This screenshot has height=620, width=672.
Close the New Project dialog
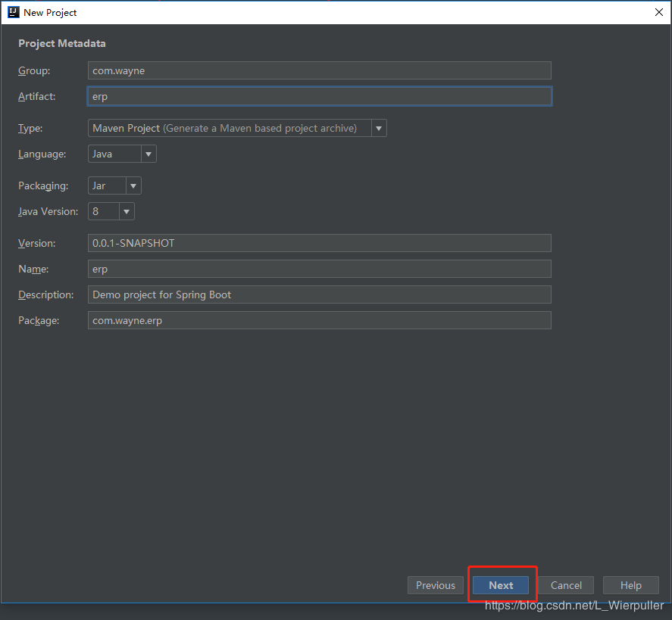click(x=658, y=12)
